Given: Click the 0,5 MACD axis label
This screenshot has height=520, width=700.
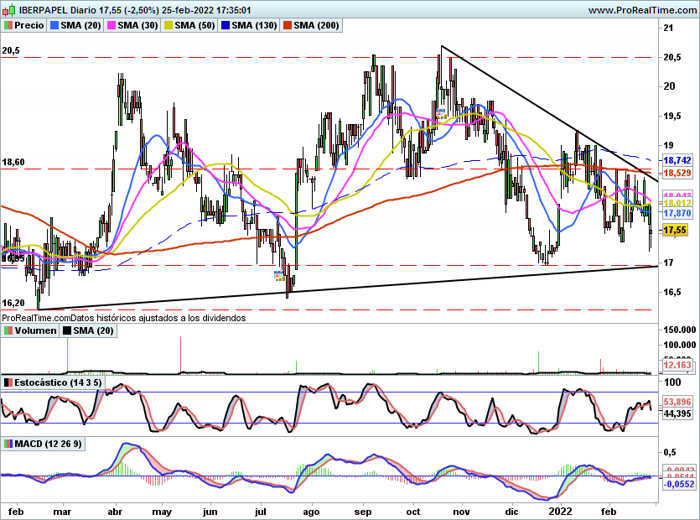Looking at the screenshot, I should point(670,453).
